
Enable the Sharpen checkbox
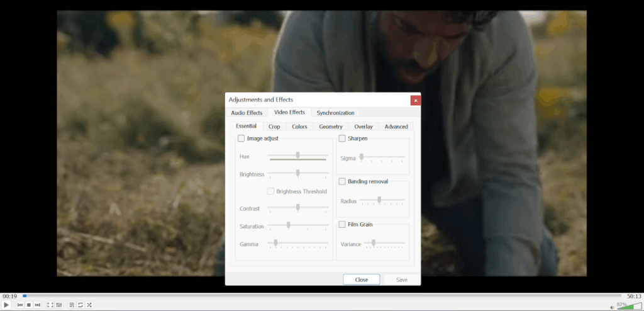coord(342,139)
